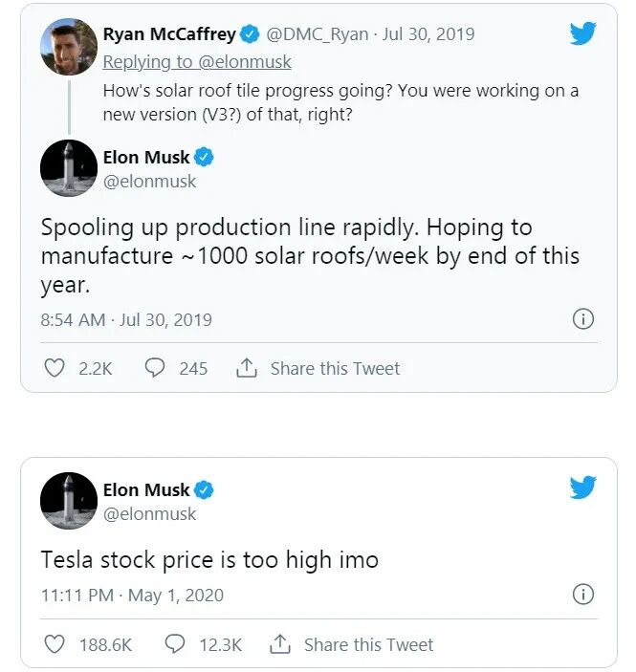Open Elon Musk's avatar in Tesla stock tweet

click(69, 501)
